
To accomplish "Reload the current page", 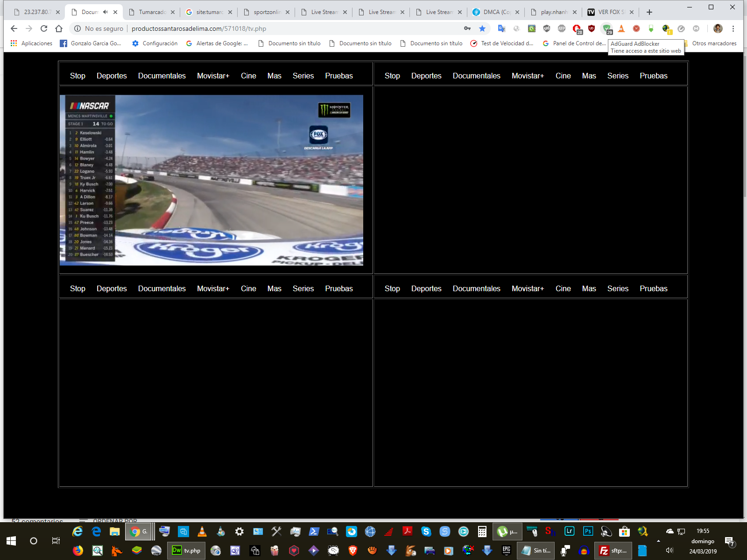I will coord(44,29).
